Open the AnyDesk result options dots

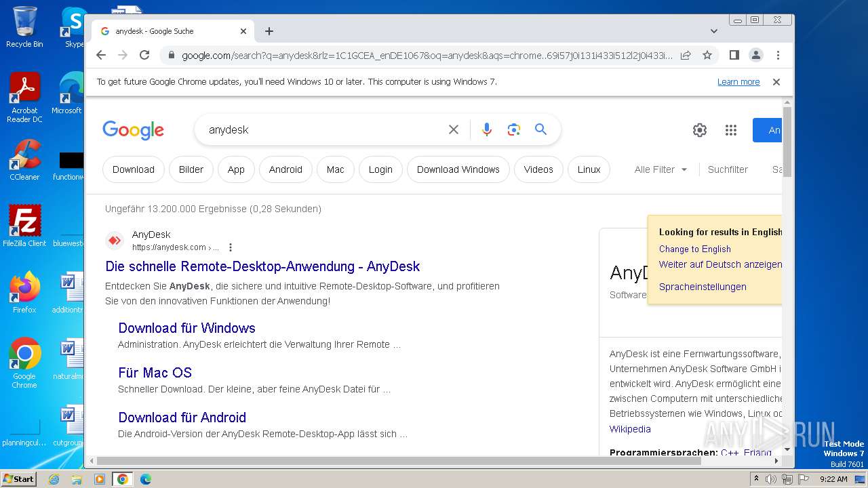(x=231, y=247)
